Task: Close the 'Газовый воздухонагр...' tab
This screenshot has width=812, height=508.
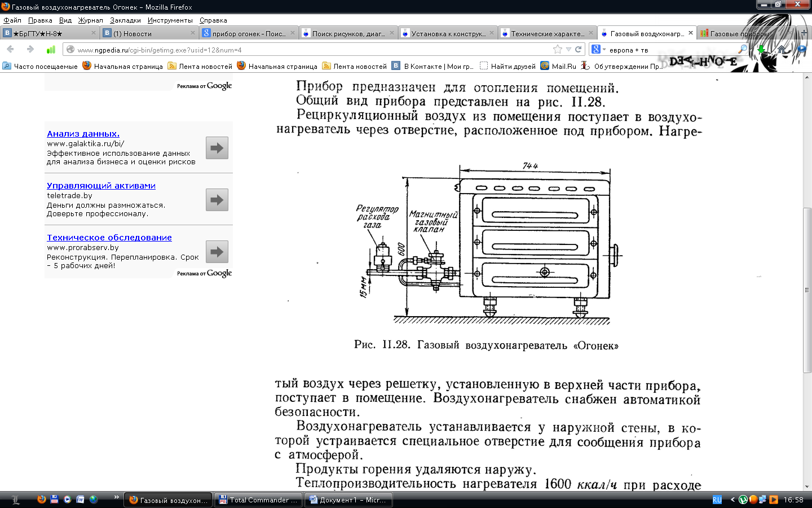Action: click(x=690, y=33)
